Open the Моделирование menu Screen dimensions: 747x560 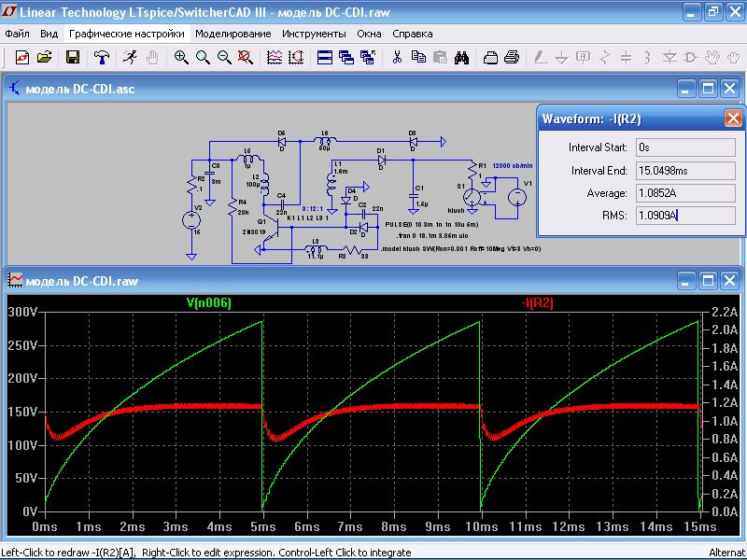(233, 33)
